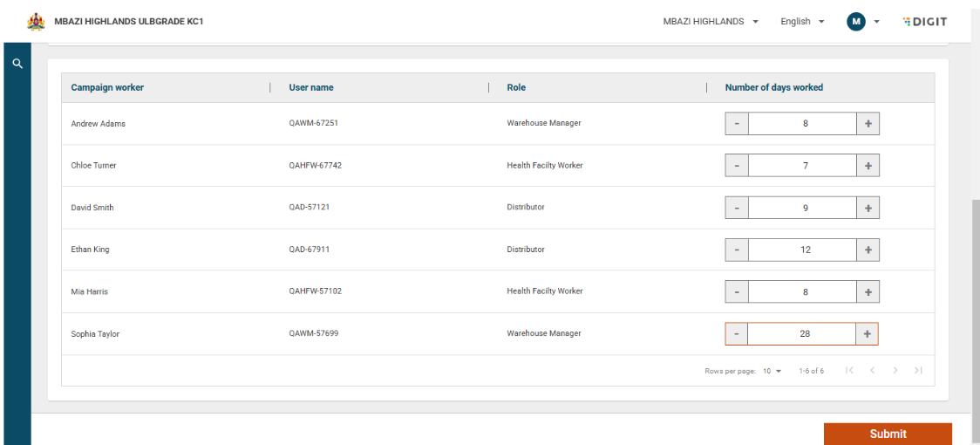Viewport: 980px width, 445px height.
Task: Jump to the last page of table
Action: (x=917, y=371)
